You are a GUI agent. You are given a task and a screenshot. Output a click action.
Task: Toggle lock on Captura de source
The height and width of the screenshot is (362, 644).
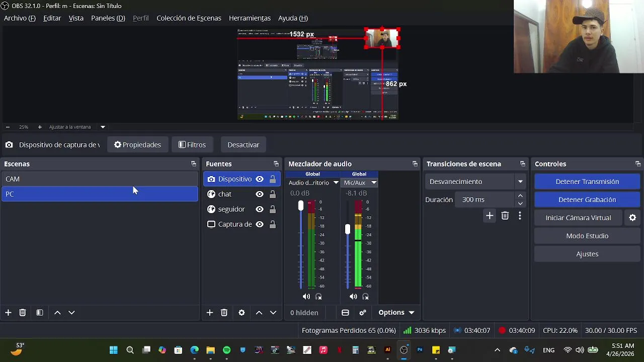click(272, 224)
